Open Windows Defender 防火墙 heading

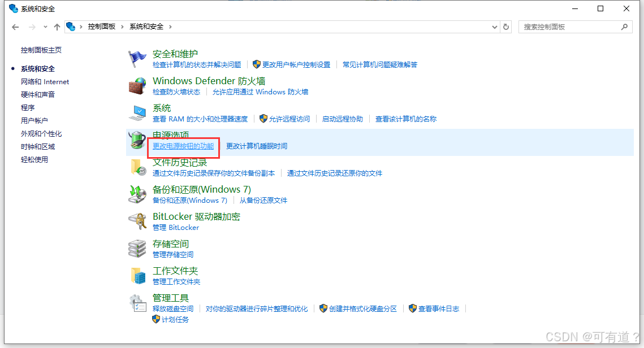pyautogui.click(x=209, y=81)
